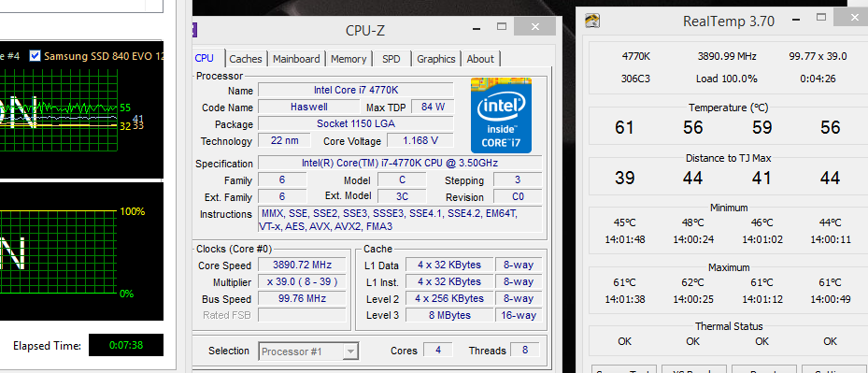This screenshot has height=373, width=868.
Task: Click the Level 2 value 4 x 256 KBytes
Action: [448, 299]
